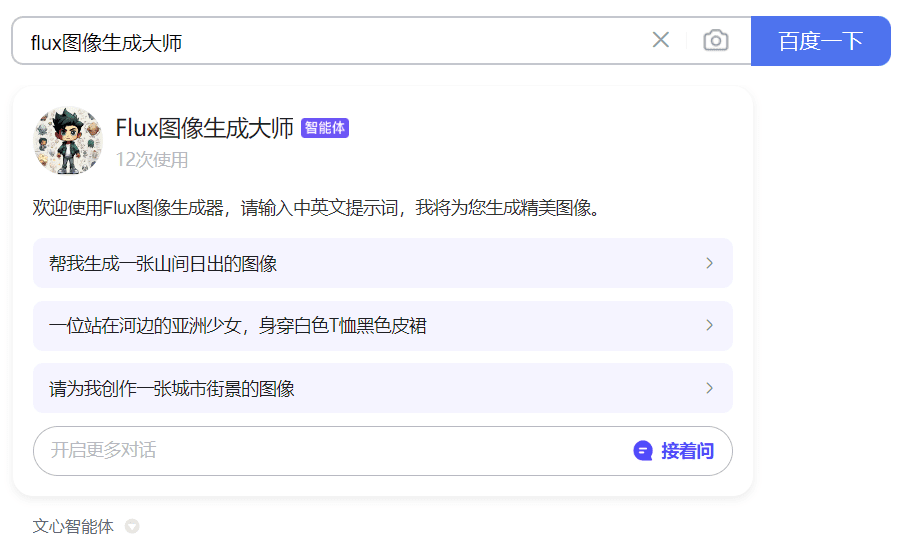Click the chat bubble icon beside 接着问
The width and height of the screenshot is (899, 544).
(x=643, y=451)
